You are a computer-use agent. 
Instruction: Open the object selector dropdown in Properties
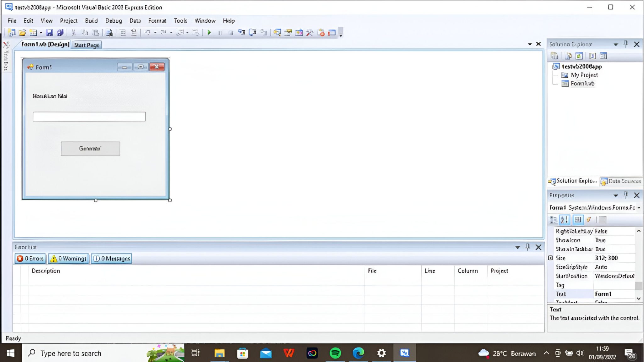pos(638,207)
